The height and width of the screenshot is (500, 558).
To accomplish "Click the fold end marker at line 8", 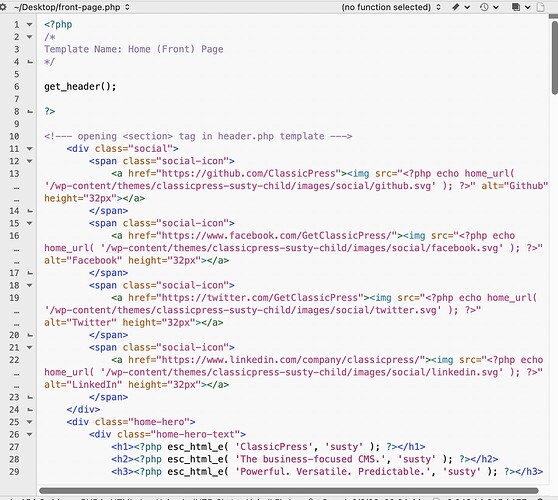I will coord(30,112).
